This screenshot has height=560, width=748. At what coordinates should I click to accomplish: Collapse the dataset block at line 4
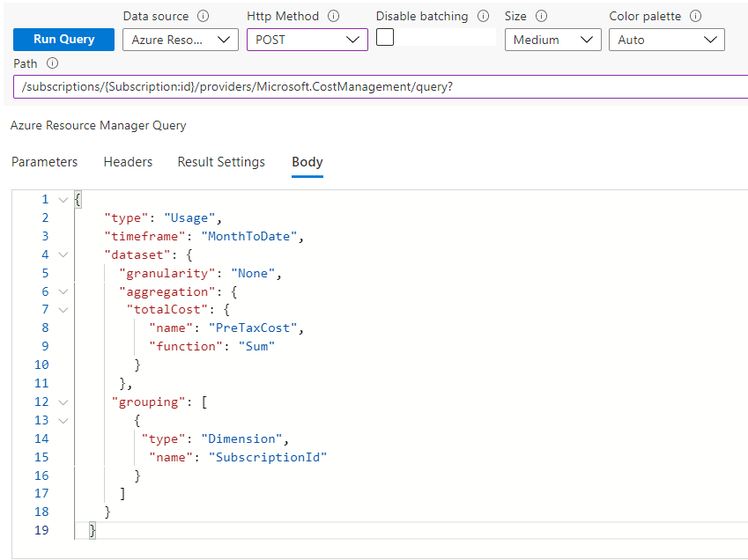click(x=63, y=255)
